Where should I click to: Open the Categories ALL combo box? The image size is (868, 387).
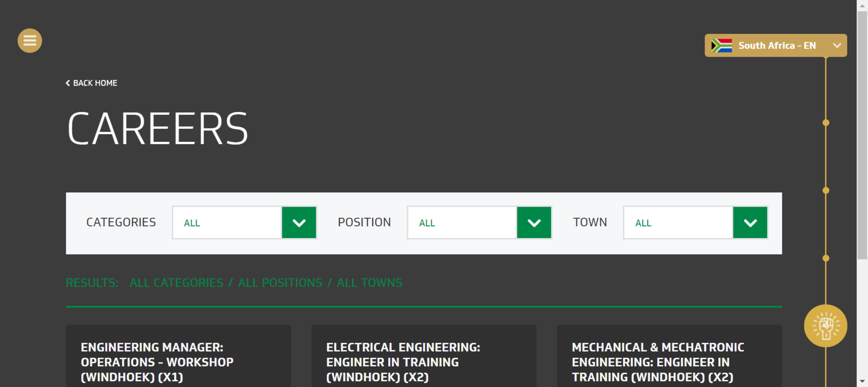[x=227, y=223]
